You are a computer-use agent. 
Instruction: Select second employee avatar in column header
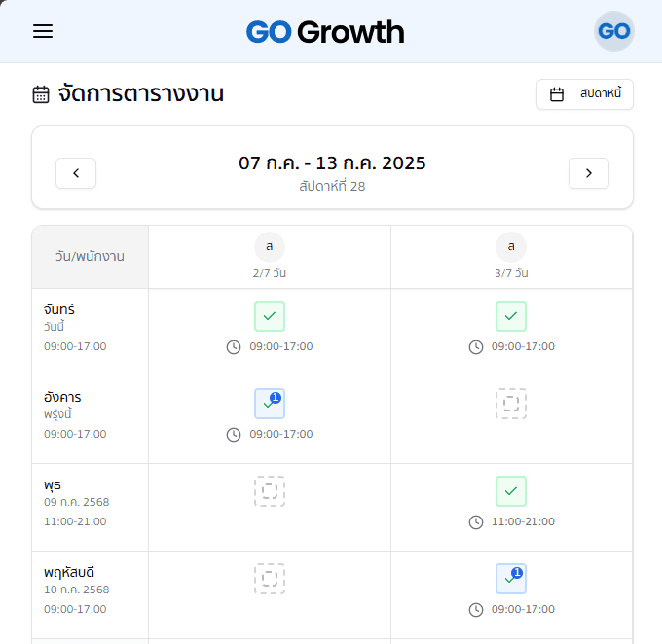pyautogui.click(x=511, y=247)
